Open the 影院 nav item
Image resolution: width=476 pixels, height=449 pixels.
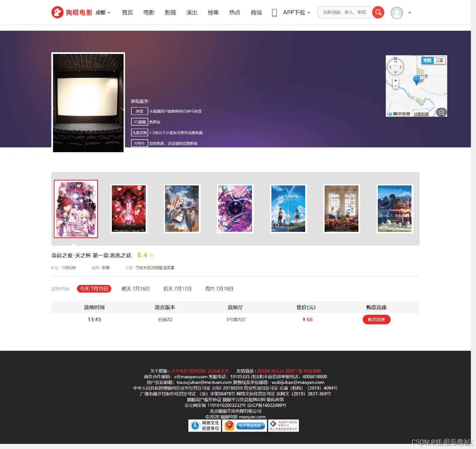170,13
